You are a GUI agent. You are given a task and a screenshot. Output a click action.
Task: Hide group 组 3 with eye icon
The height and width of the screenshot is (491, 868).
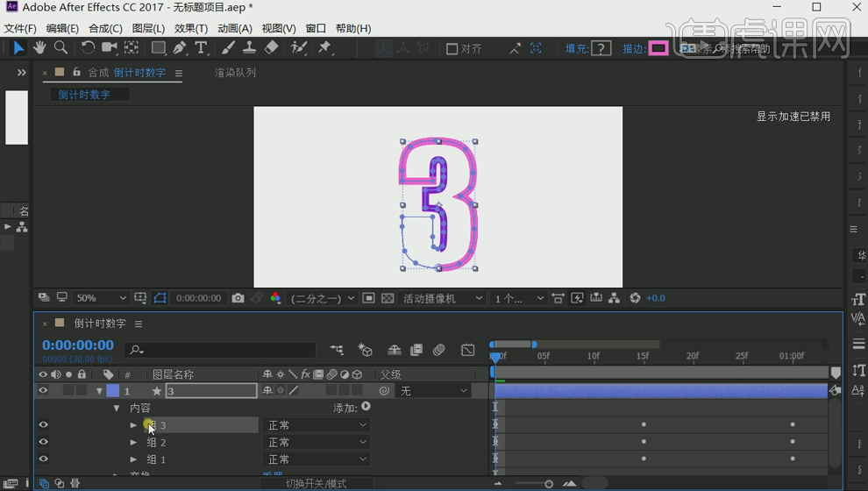click(x=43, y=425)
